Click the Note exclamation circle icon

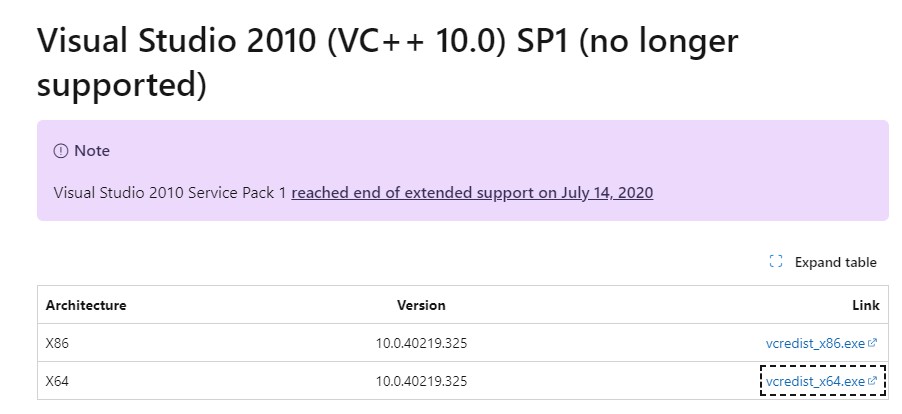[60, 151]
